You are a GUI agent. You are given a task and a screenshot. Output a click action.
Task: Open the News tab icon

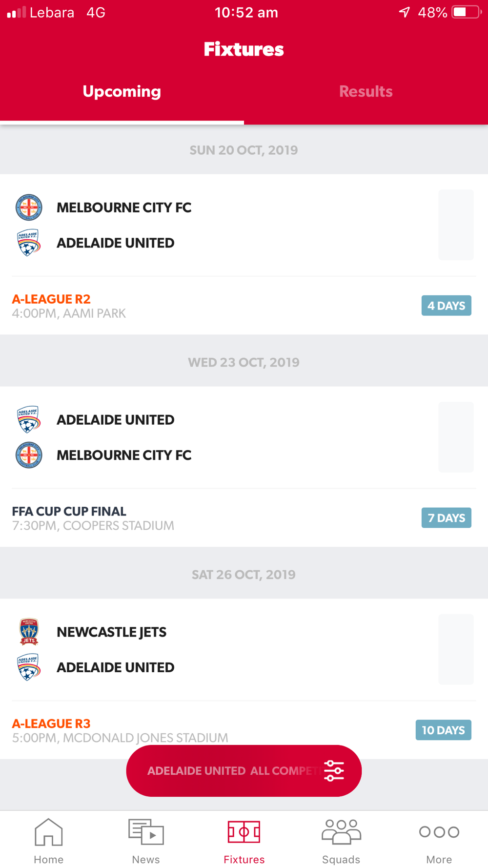[x=146, y=832]
